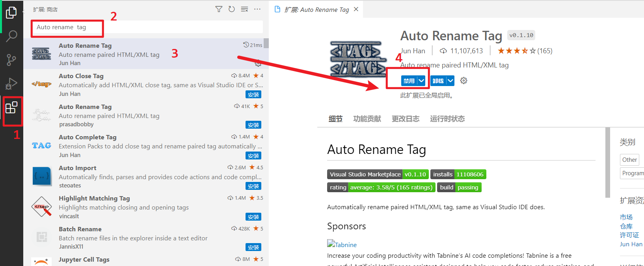The image size is (644, 266).
Task: Install the Auto Complete Tag extension
Action: tap(253, 156)
